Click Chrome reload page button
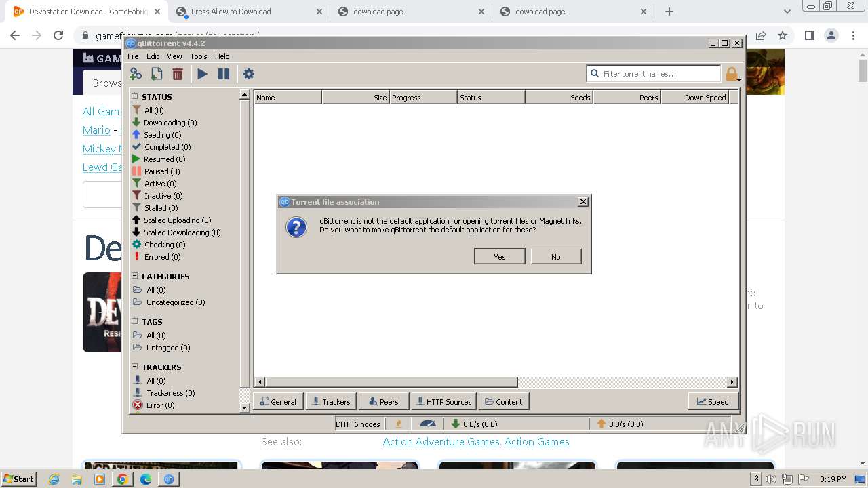 point(58,35)
